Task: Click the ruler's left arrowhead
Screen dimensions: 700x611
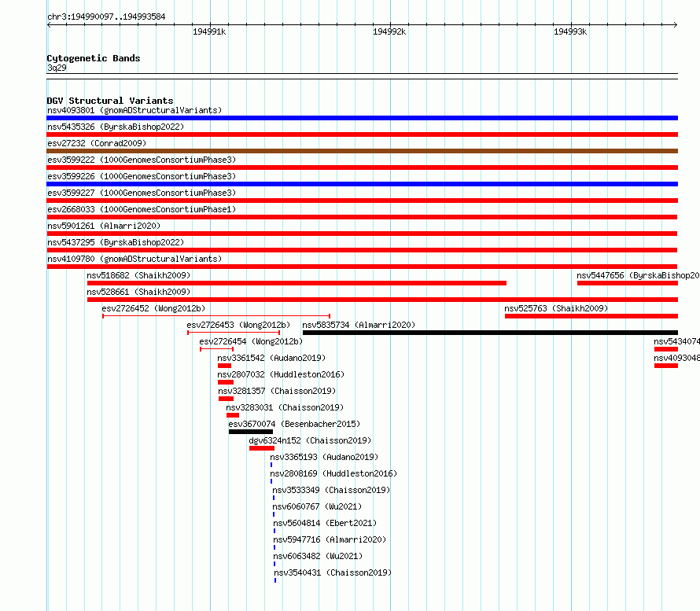Action: coord(49,25)
